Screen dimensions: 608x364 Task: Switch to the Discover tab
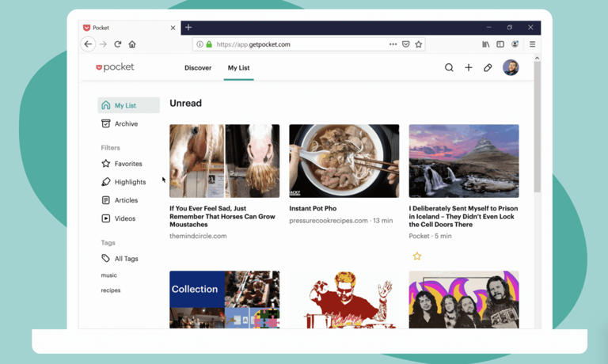[198, 68]
